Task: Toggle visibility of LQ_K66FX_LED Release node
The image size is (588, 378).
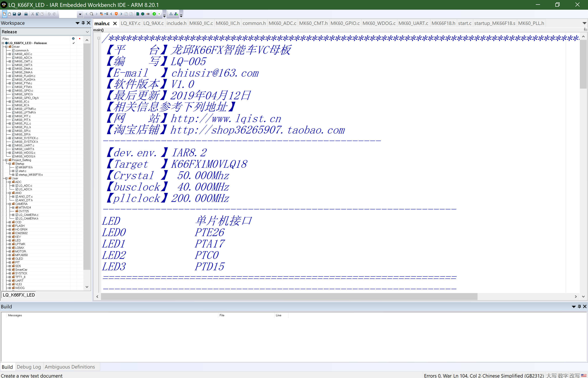Action: pyautogui.click(x=3, y=43)
